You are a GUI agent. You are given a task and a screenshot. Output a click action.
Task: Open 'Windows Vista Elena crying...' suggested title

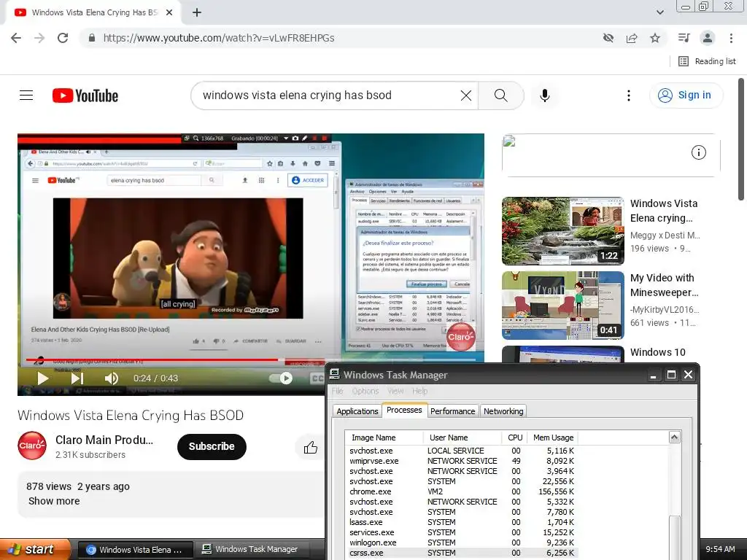click(664, 211)
